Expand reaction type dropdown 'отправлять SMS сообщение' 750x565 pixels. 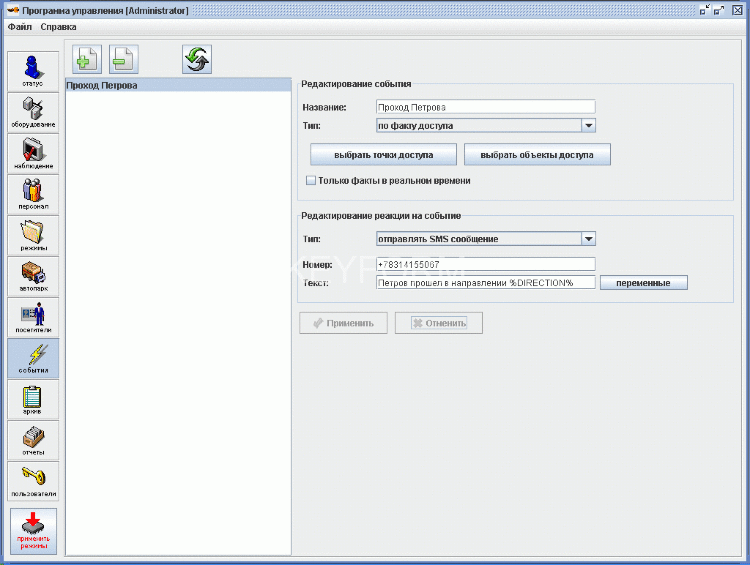point(588,239)
